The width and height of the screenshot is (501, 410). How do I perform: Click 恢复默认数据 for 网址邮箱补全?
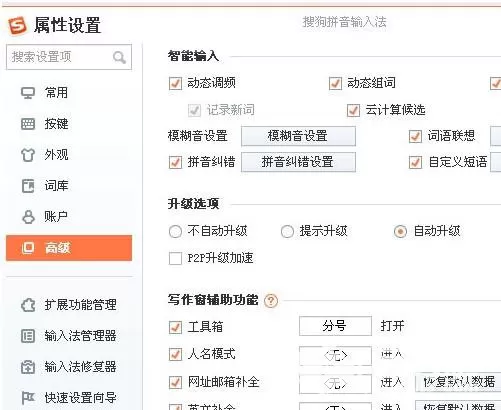coord(458,382)
